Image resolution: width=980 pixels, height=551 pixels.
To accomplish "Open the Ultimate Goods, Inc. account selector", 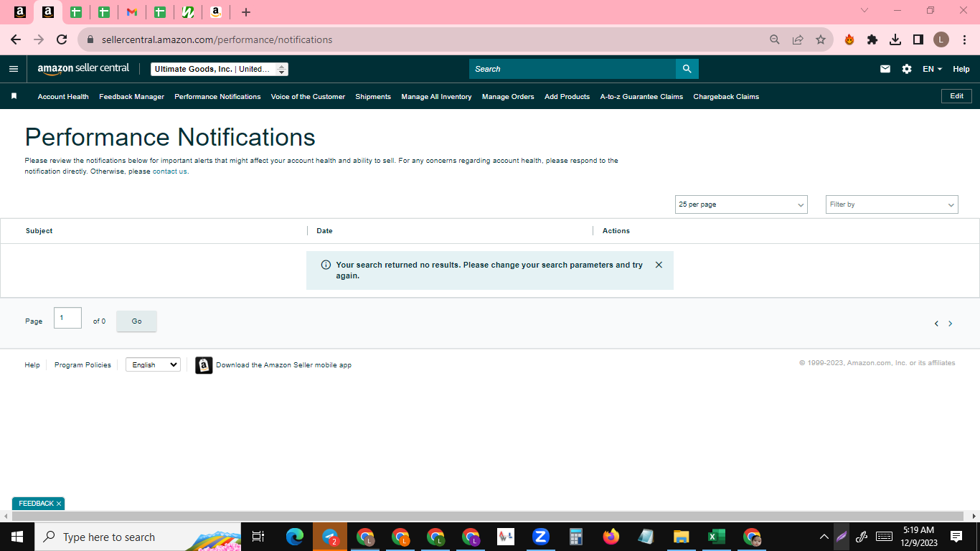I will click(220, 69).
